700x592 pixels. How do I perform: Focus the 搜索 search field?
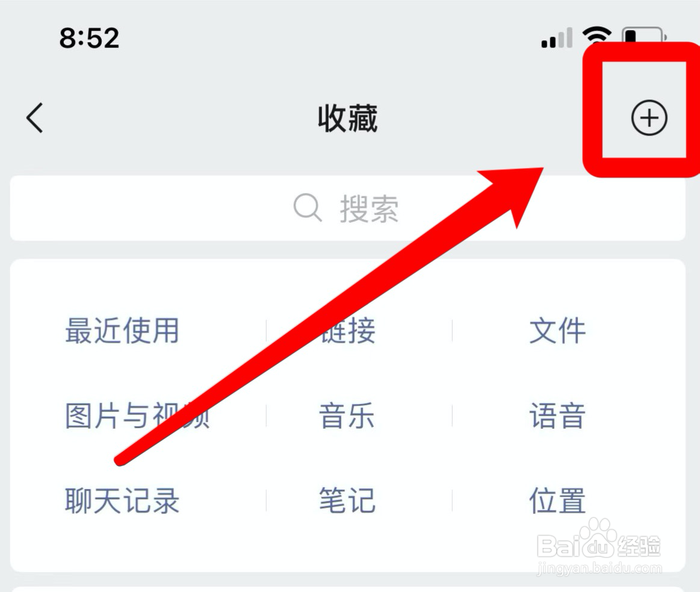(347, 208)
